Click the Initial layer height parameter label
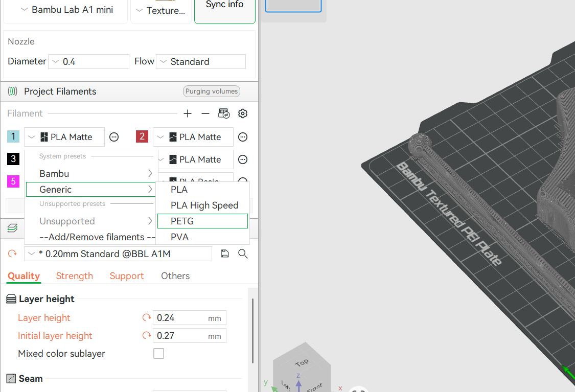Image resolution: width=575 pixels, height=392 pixels. [x=55, y=336]
